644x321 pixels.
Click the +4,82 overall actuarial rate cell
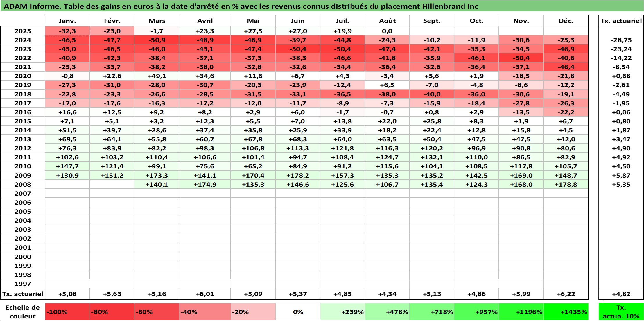click(621, 294)
